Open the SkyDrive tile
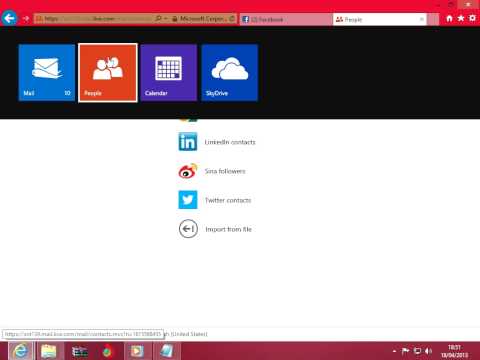The width and height of the screenshot is (480, 360). [x=230, y=72]
